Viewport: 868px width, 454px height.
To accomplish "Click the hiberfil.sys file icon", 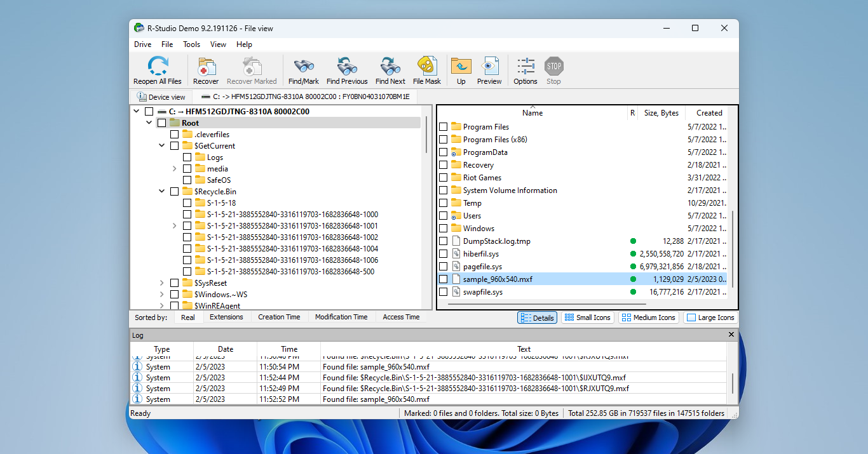I will click(x=456, y=254).
